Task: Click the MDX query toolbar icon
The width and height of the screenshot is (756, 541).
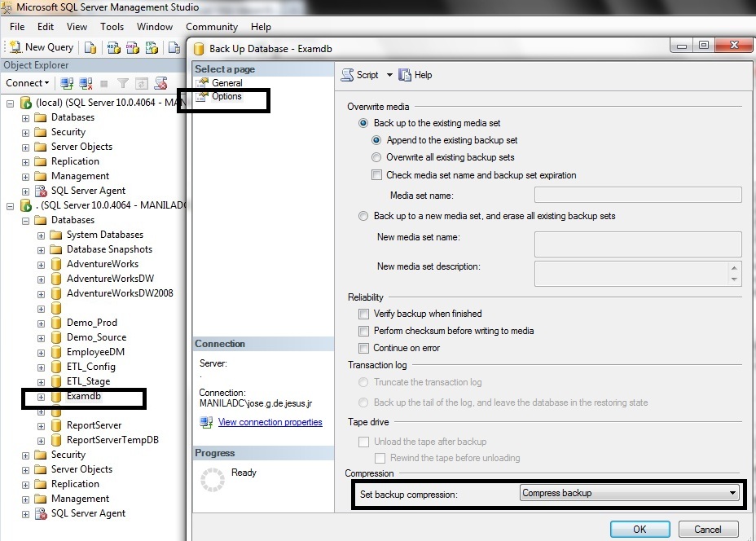Action: pyautogui.click(x=114, y=47)
